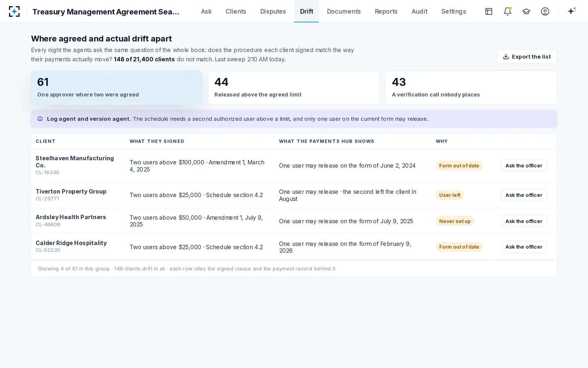Viewport: 588px width, 368px height.
Task: Go to the Disputes tab
Action: point(273,11)
